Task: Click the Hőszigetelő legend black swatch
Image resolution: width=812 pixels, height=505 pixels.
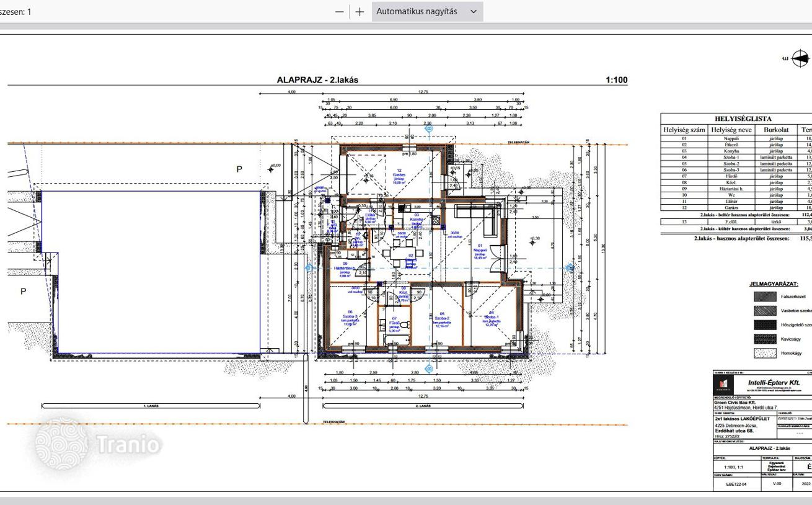Action: (x=764, y=325)
